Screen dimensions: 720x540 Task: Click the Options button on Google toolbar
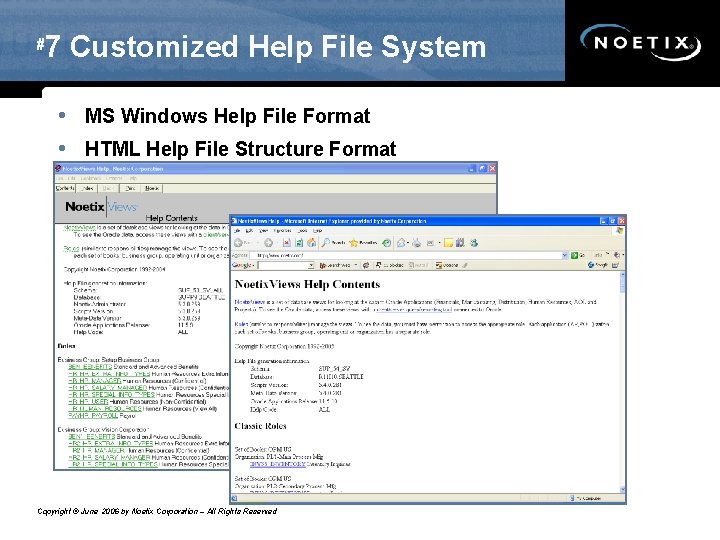(x=446, y=265)
